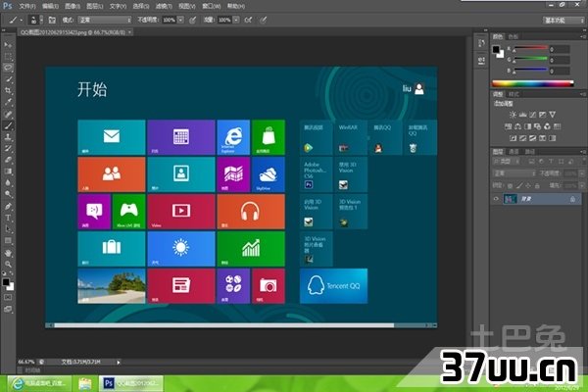Open the 模式 blend mode dropdown
The image size is (588, 392).
pyautogui.click(x=105, y=20)
